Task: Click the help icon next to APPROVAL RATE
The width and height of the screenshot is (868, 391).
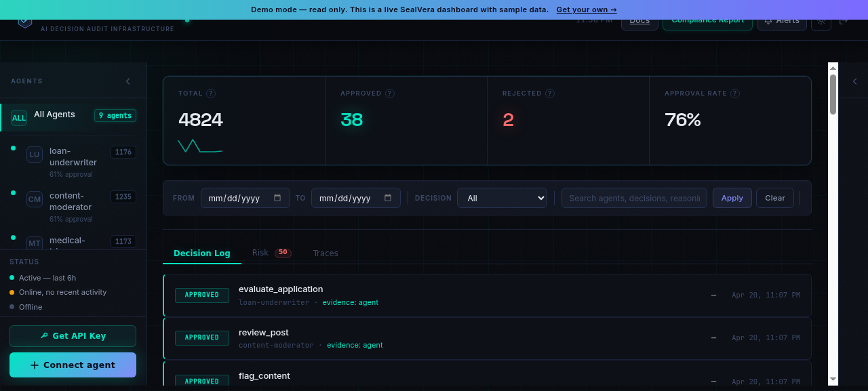Action: coord(735,94)
